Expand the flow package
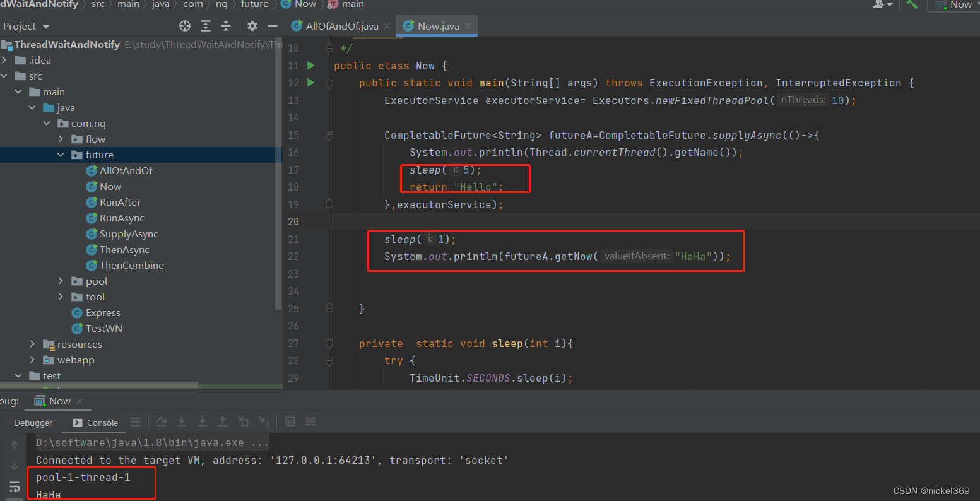 click(x=61, y=139)
